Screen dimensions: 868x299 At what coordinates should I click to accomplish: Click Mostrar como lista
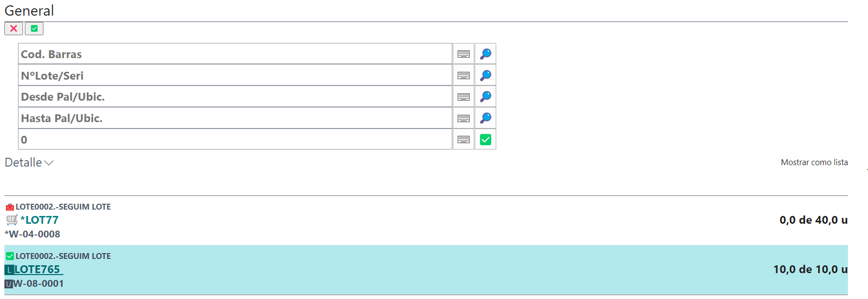814,162
